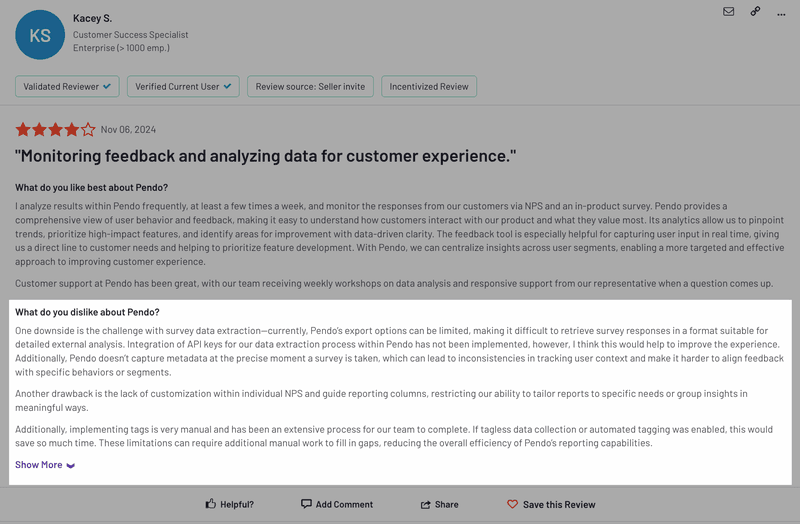Open the Incentivized Review tag
800x524 pixels.
(428, 87)
